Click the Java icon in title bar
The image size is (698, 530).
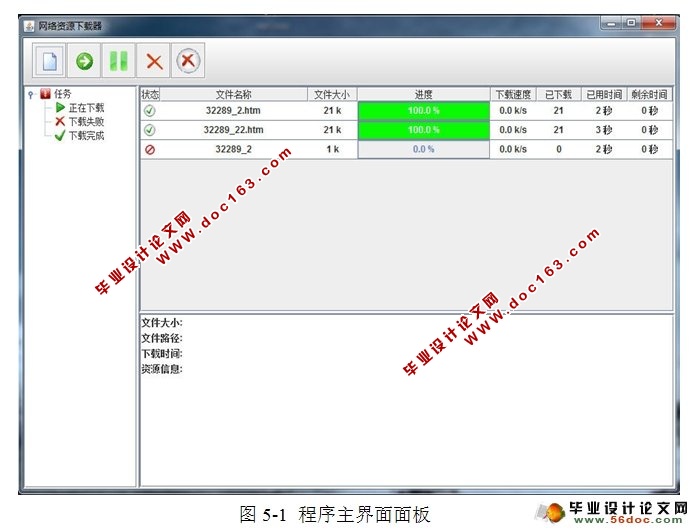(29, 26)
